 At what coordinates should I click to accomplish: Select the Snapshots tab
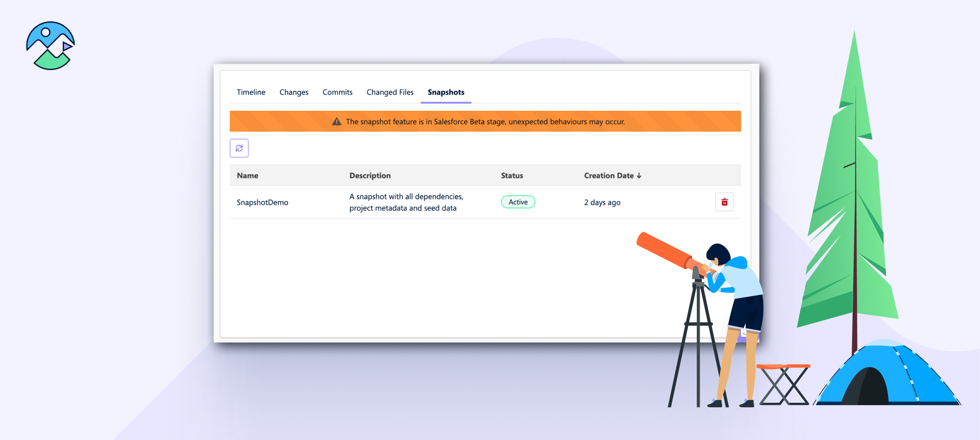pos(446,92)
